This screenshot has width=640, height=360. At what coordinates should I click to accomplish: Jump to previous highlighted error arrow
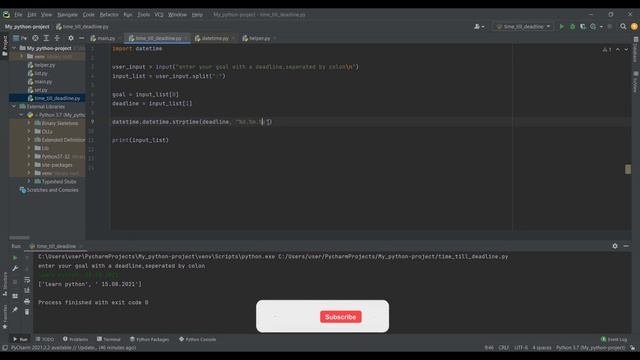tap(618, 49)
